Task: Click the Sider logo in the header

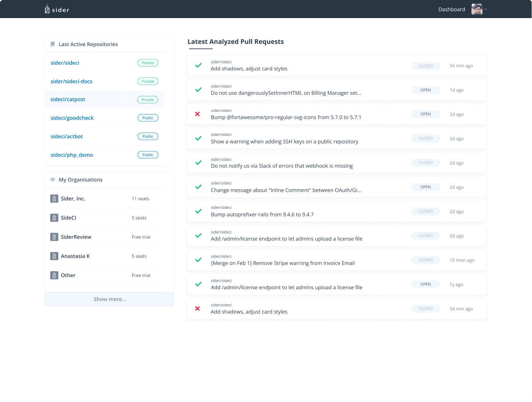Action: click(57, 9)
